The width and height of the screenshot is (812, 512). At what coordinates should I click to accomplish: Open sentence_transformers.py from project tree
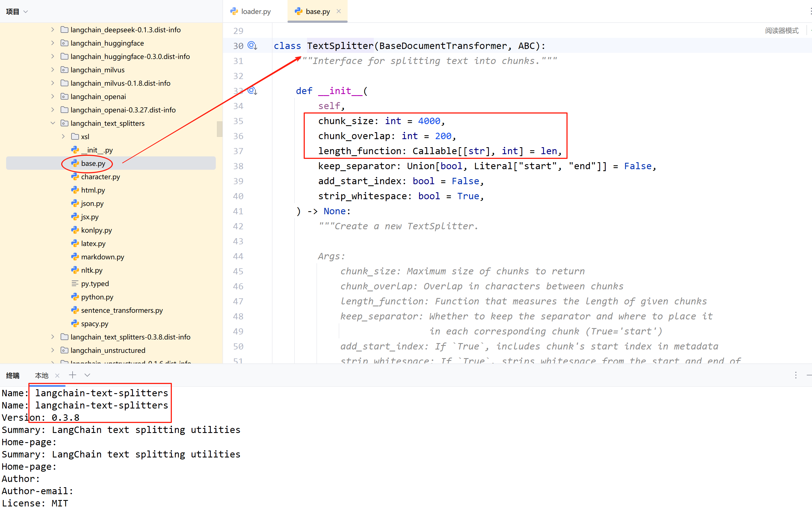click(122, 310)
